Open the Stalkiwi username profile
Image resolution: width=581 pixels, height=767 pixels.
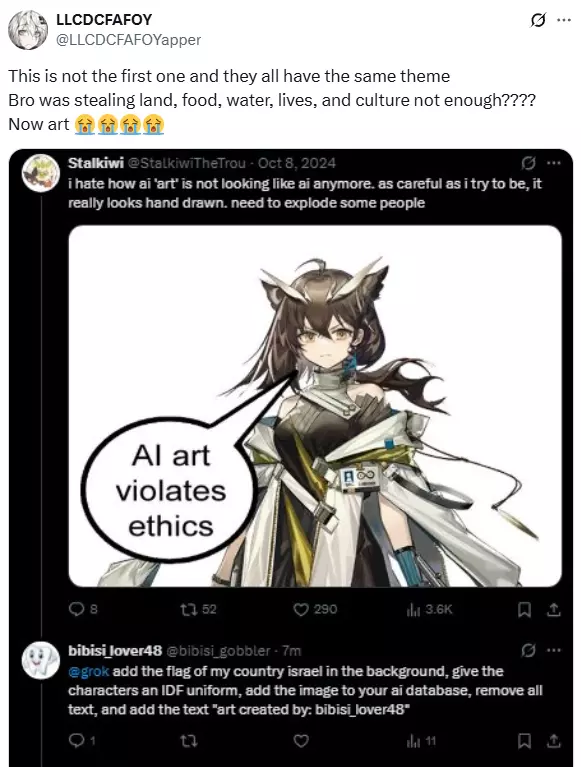pyautogui.click(x=96, y=162)
